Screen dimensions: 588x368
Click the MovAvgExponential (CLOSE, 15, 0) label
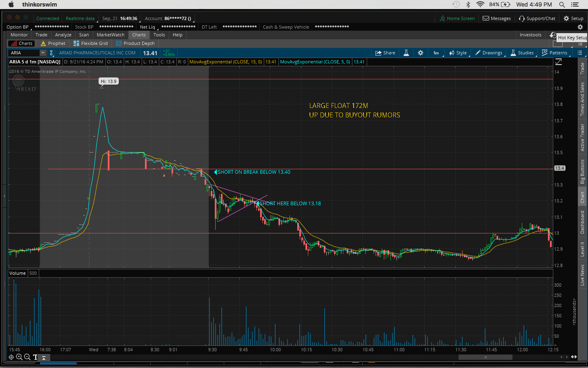pos(226,62)
